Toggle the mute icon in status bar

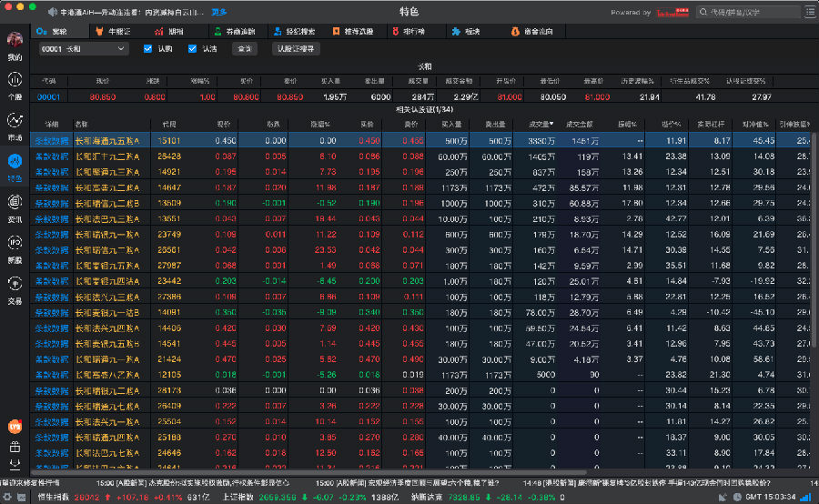pos(723,498)
